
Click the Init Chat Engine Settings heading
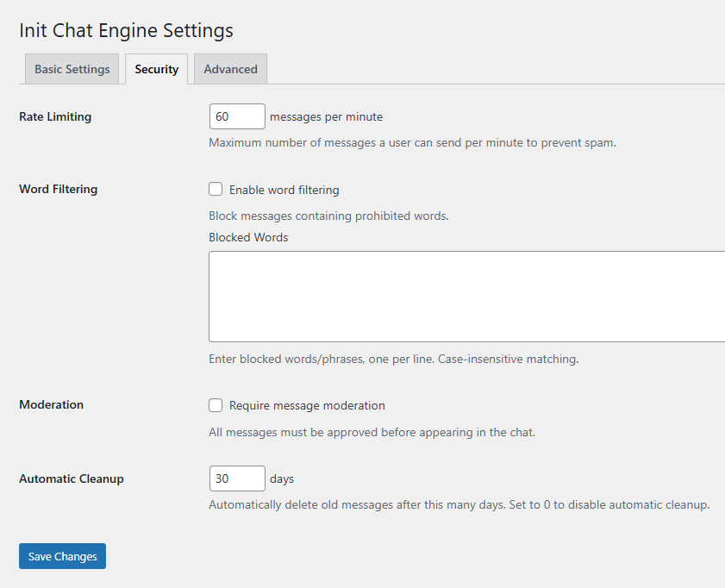click(x=126, y=30)
